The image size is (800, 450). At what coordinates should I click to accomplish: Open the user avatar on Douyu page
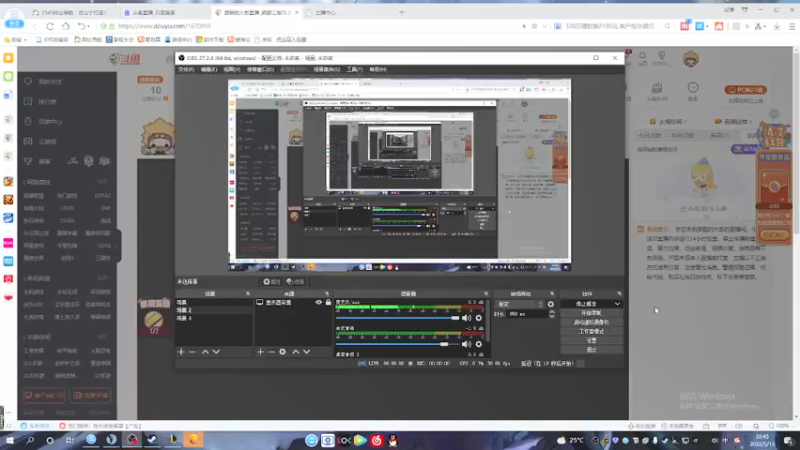coord(691,59)
